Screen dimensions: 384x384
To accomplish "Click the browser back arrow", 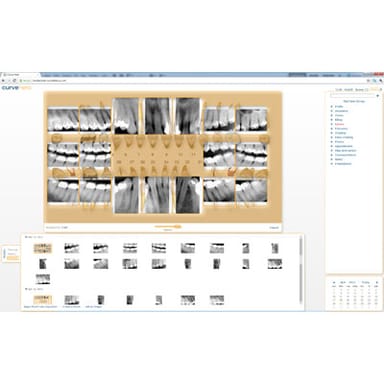I will pyautogui.click(x=4, y=81).
